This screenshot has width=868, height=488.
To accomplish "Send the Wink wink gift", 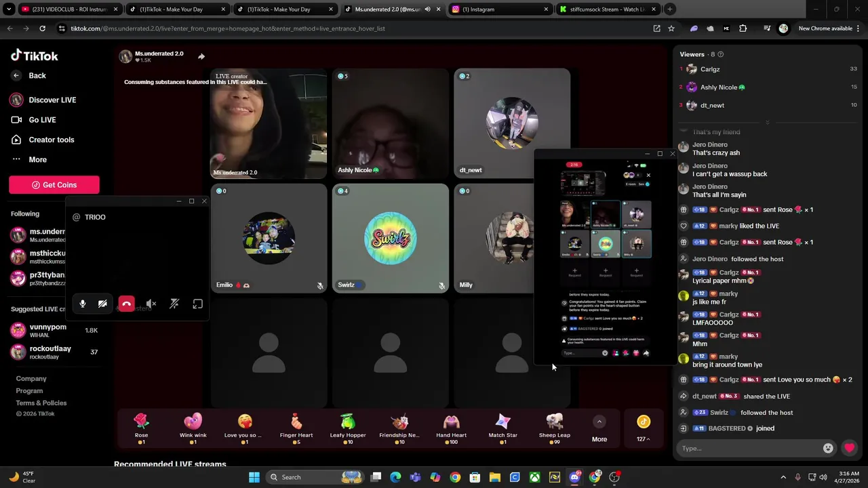I will coord(193,428).
